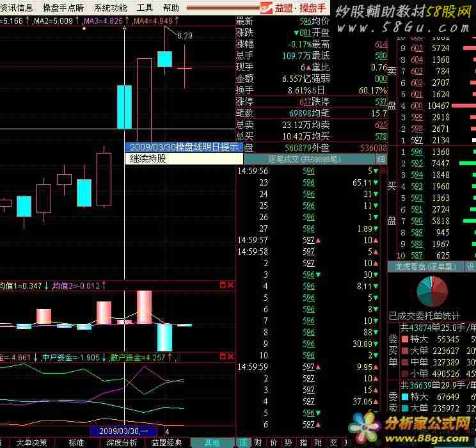Image resolution: width=476 pixels, height=448 pixels.
Task: Click the 总手 109.7万 value
Action: (297, 56)
